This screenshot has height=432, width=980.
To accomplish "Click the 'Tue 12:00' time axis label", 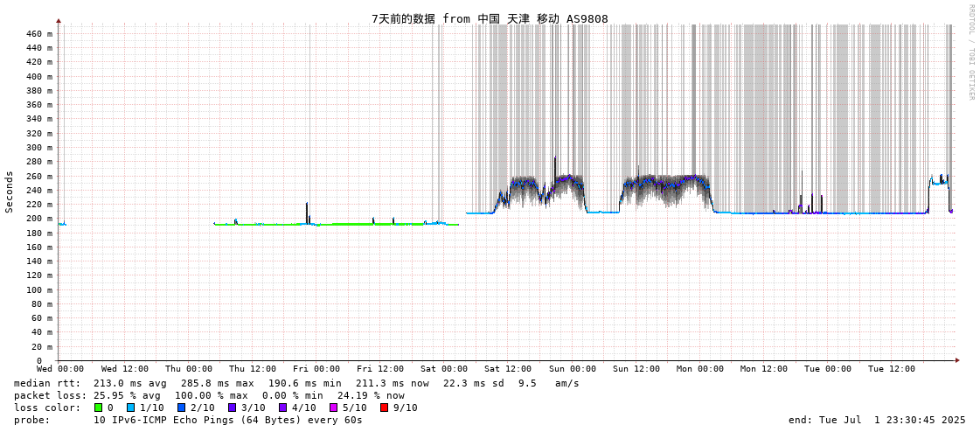I will pyautogui.click(x=892, y=370).
